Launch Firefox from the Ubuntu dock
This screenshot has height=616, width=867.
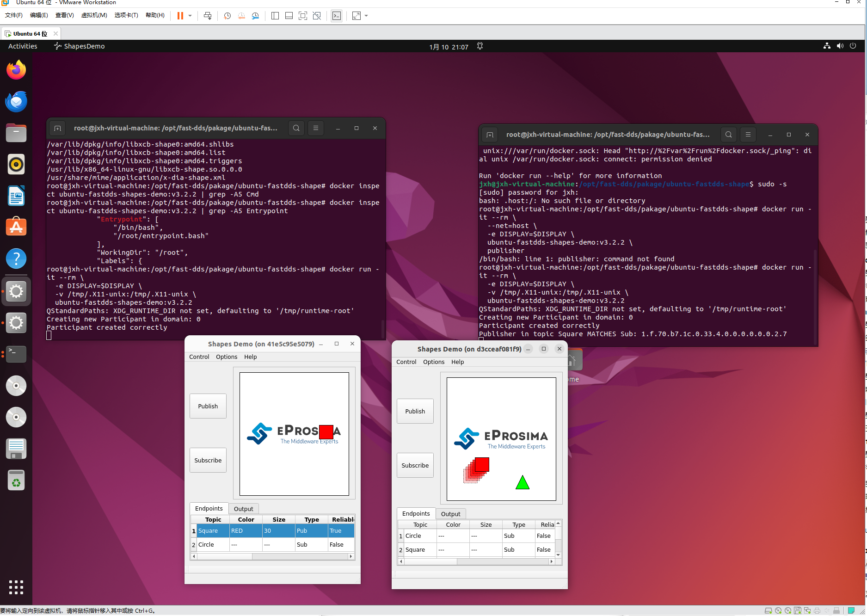tap(16, 69)
